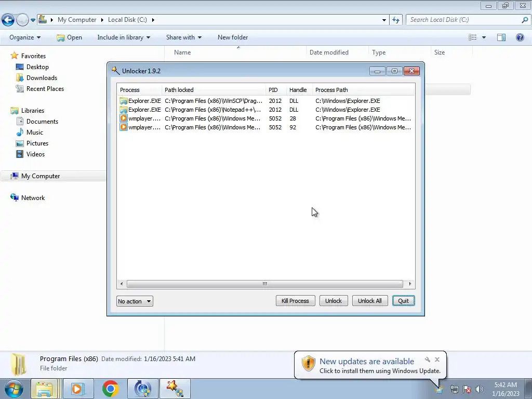Open the Include in library menu
Screen dimensions: 532x399
coord(124,37)
